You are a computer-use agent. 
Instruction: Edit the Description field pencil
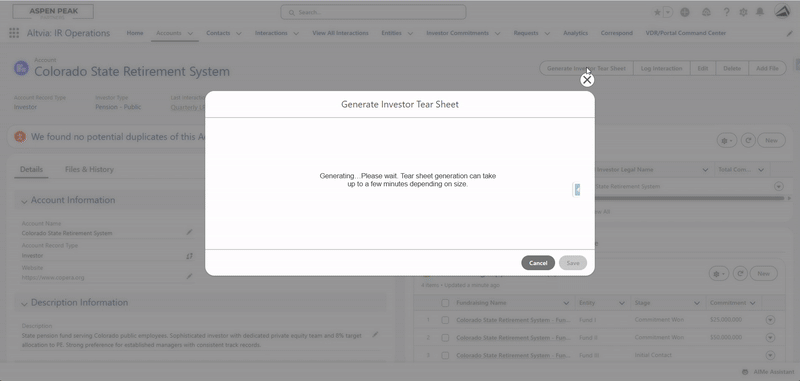point(375,335)
